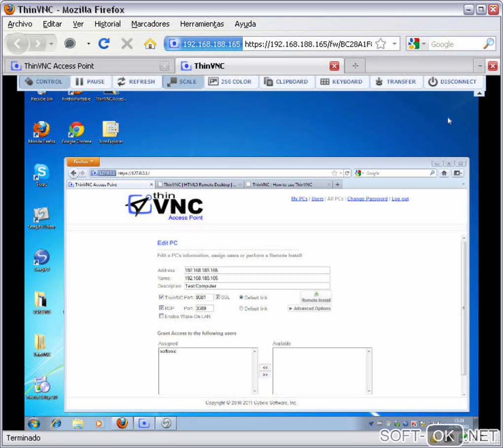Click the Firefox home icon
The image size is (503, 448).
coord(150,43)
